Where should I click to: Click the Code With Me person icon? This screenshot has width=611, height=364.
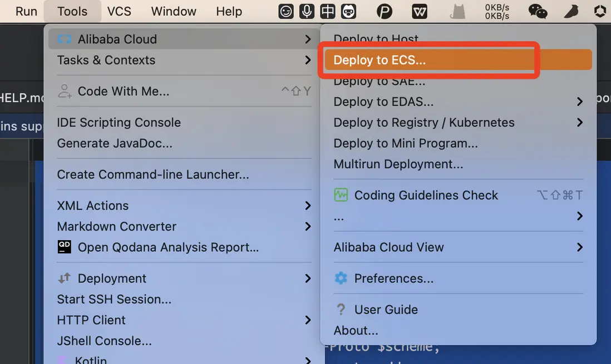click(65, 91)
